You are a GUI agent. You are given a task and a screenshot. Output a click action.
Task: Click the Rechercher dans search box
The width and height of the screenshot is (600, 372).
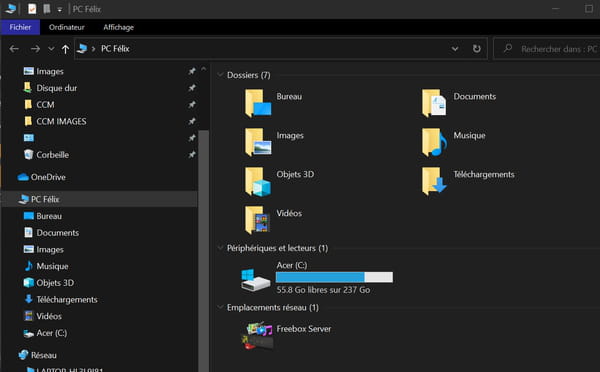[547, 49]
